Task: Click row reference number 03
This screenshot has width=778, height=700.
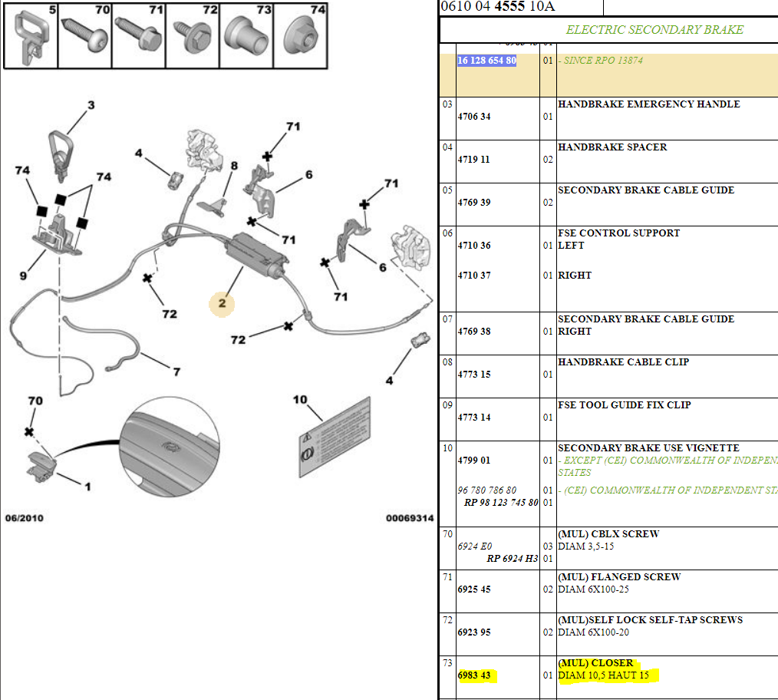Action: (x=447, y=104)
